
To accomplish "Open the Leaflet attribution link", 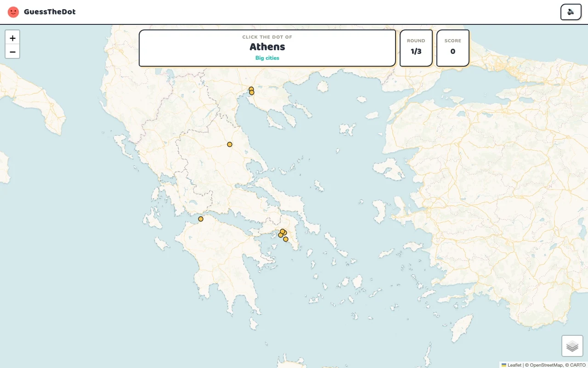I will [x=511, y=365].
